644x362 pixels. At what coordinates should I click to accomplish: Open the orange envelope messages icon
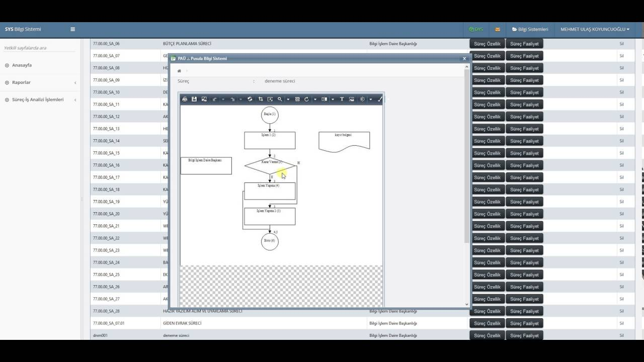click(498, 29)
